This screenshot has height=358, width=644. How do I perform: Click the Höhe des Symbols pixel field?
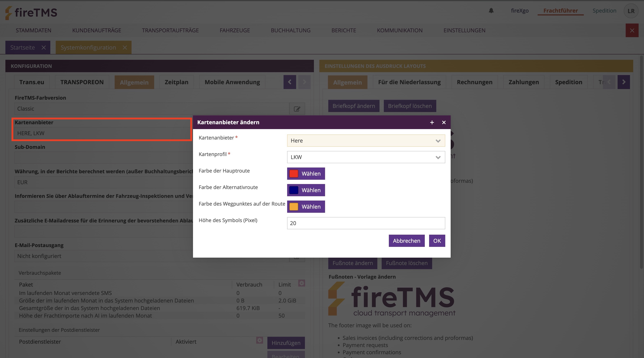click(366, 223)
